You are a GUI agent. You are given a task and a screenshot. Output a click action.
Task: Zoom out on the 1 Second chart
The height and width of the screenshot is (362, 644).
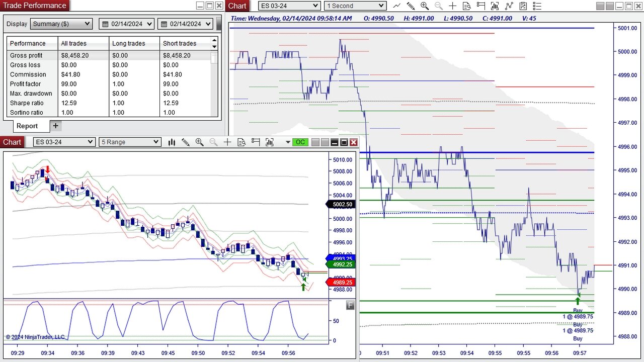[x=439, y=6]
